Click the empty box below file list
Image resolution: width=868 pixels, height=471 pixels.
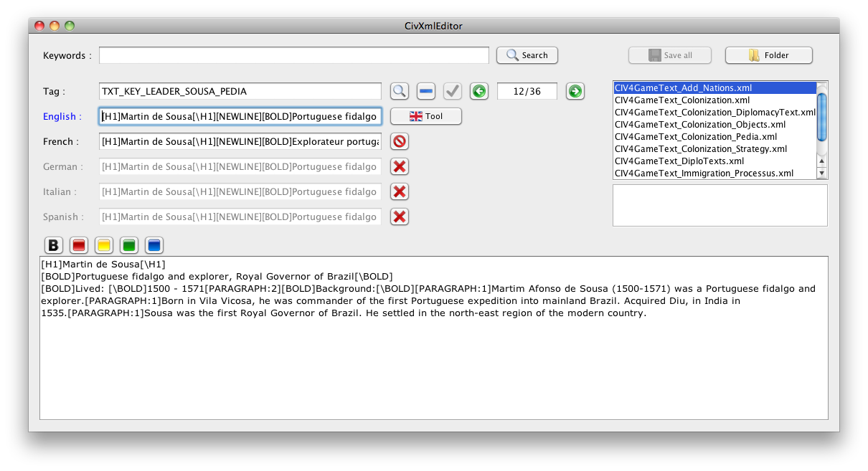[720, 205]
